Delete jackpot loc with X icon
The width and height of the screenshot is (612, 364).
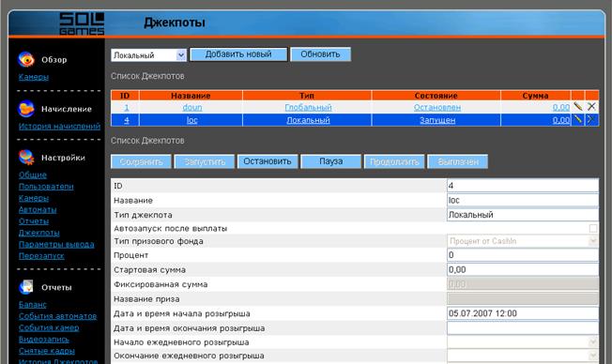coord(591,120)
